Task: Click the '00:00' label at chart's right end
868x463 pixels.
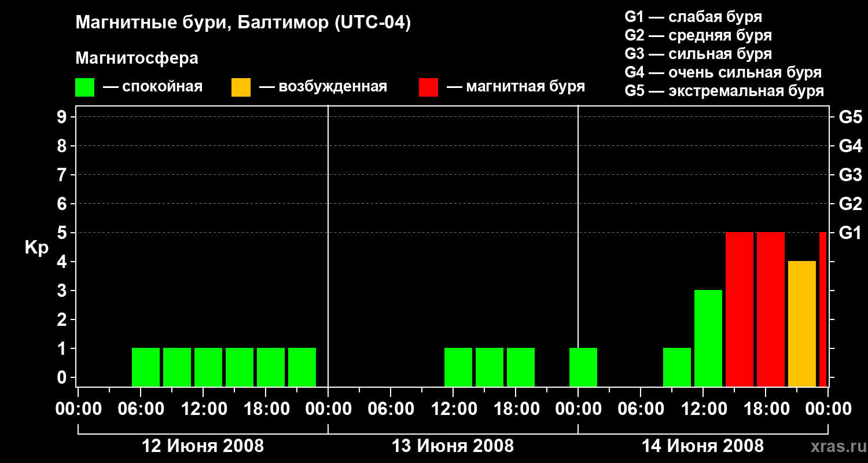Action: (828, 409)
